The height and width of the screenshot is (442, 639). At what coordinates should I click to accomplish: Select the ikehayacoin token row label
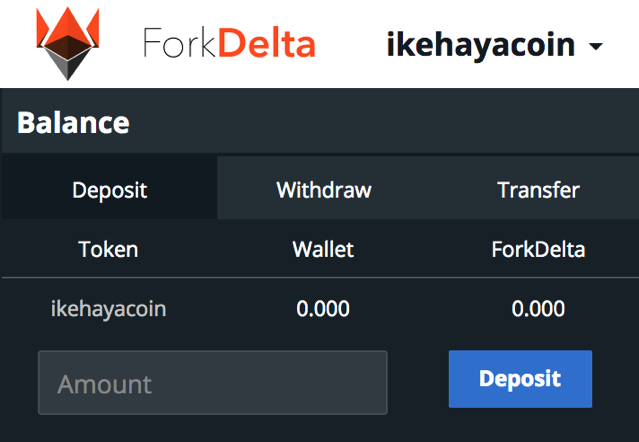pos(108,309)
